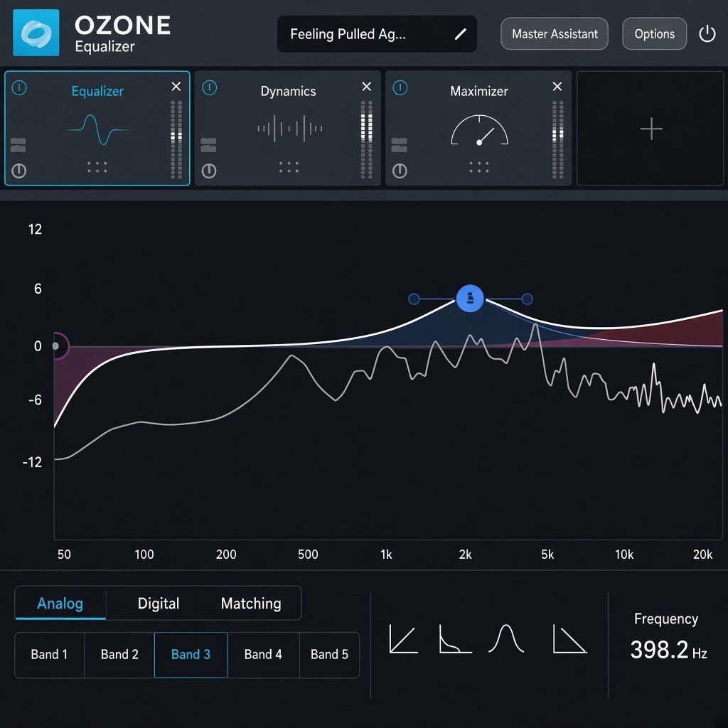
Task: Click the 398.2 Hz frequency value
Action: [668, 650]
